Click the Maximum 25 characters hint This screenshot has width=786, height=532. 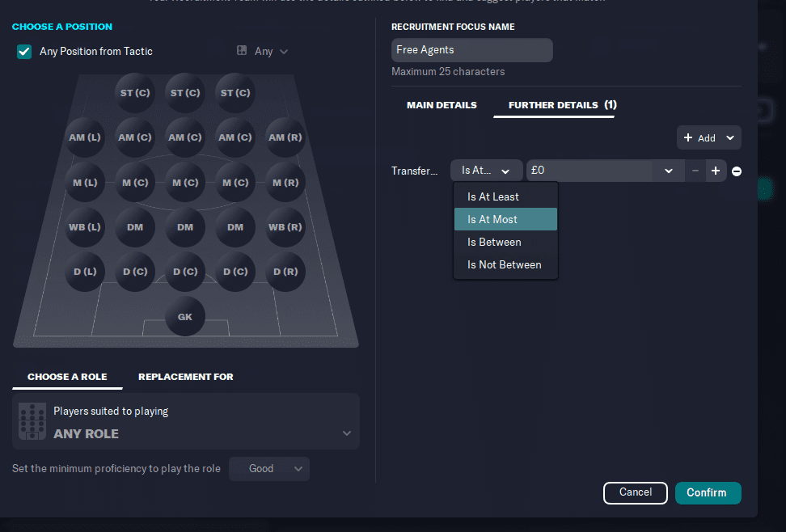pos(448,72)
